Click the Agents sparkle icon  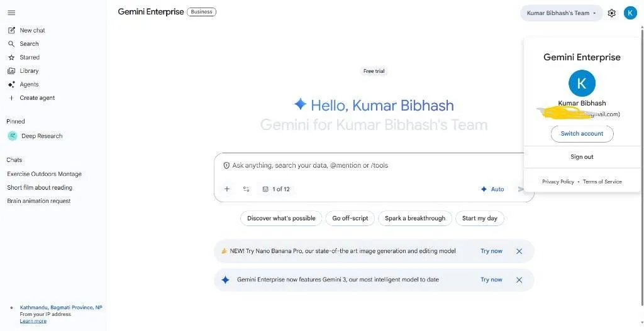click(x=11, y=85)
